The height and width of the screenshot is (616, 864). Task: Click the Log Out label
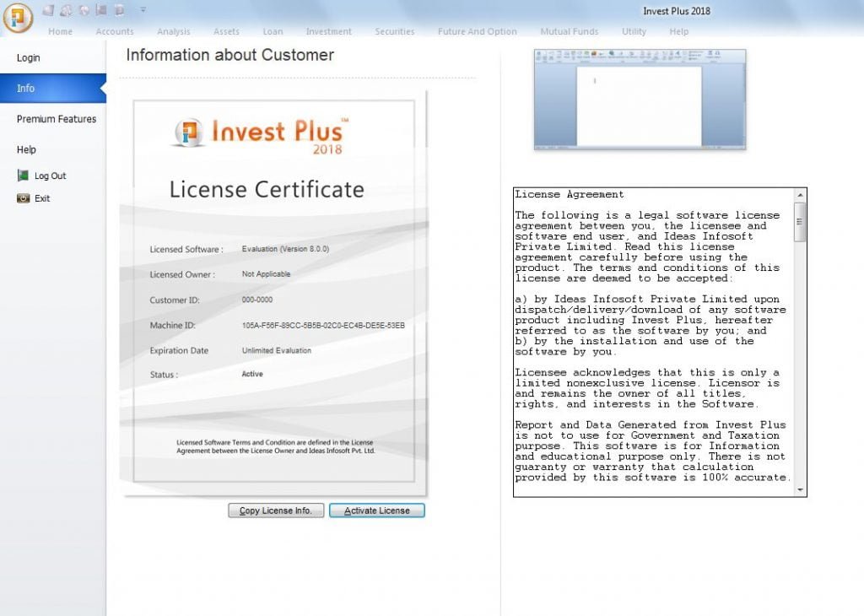[x=50, y=176]
